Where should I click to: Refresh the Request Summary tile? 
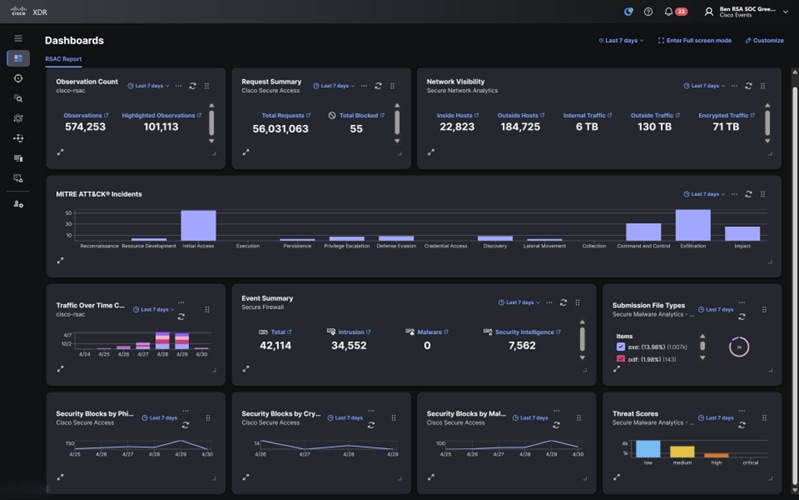point(378,86)
